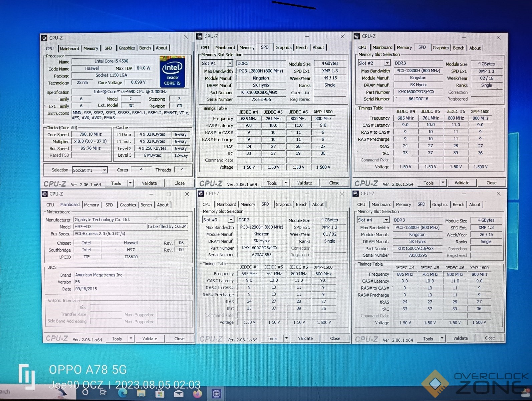
Task: Click CPU-Z title icon in Slot #3 window
Action: (x=201, y=193)
